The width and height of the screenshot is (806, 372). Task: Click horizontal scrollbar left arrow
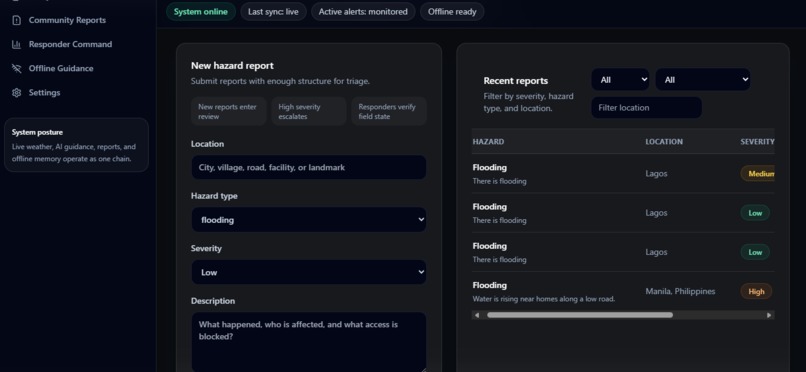click(x=477, y=315)
